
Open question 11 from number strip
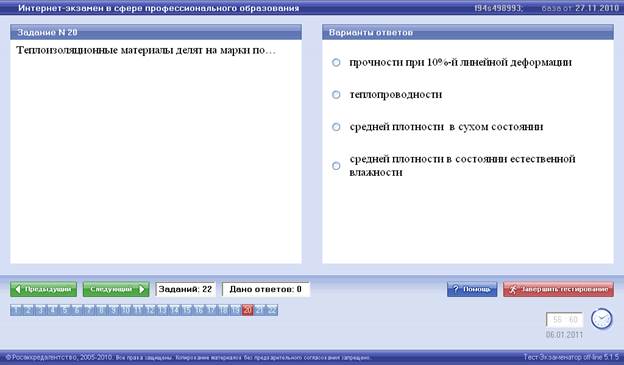point(138,310)
